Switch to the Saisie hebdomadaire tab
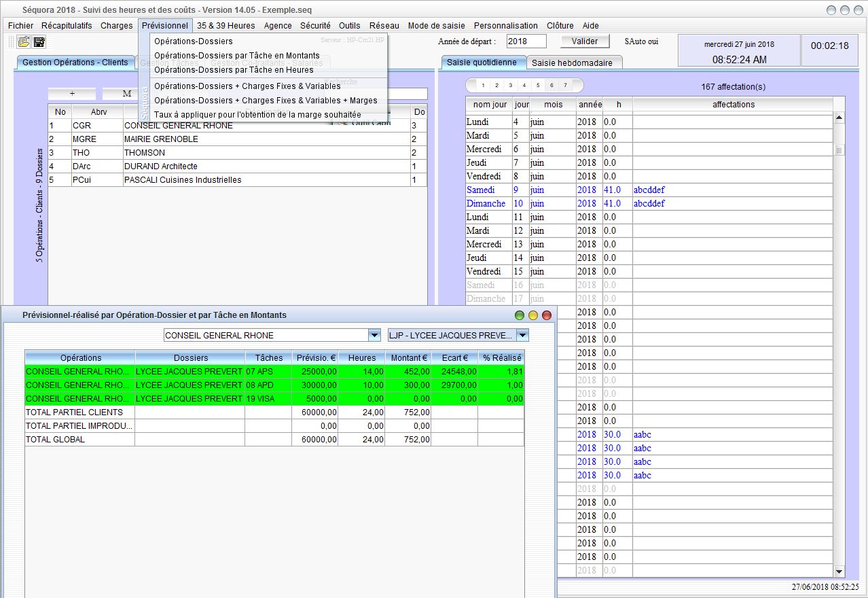This screenshot has height=598, width=868. click(572, 63)
